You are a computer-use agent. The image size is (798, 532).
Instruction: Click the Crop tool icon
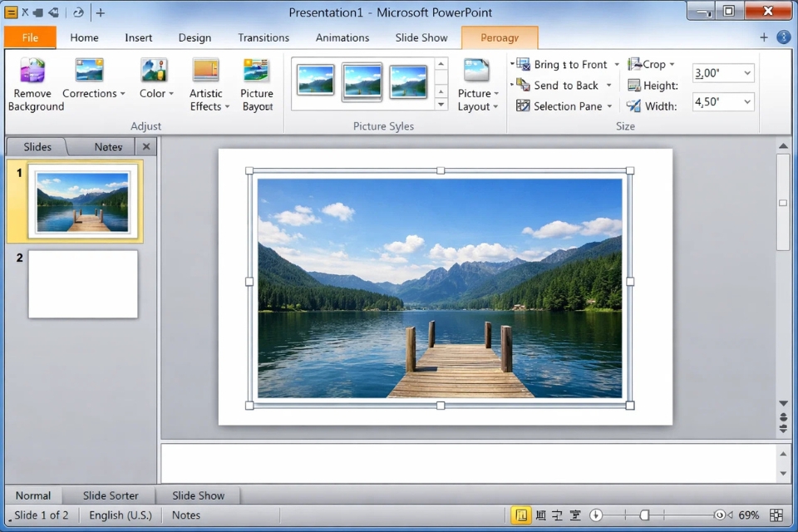[635, 64]
